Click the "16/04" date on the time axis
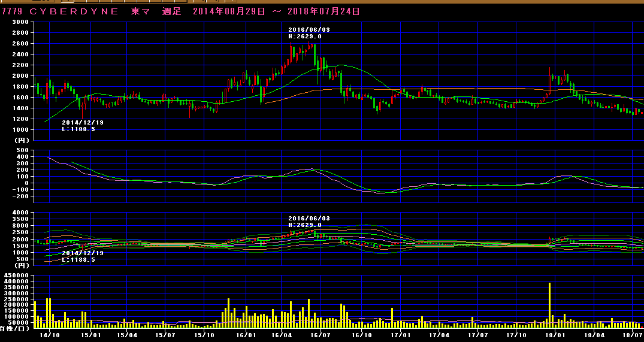Screen dimensions: 644x342 click(281, 335)
